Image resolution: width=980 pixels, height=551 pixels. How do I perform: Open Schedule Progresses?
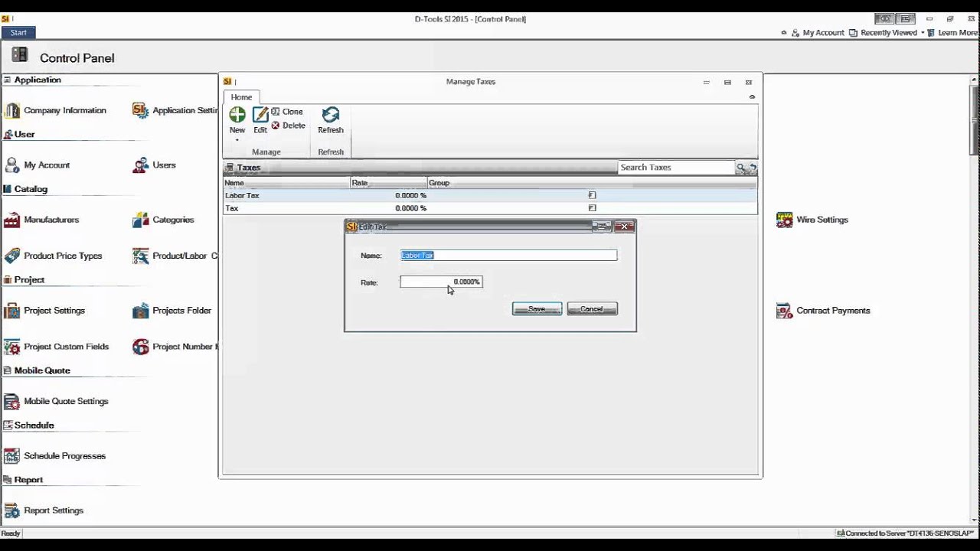point(54,456)
